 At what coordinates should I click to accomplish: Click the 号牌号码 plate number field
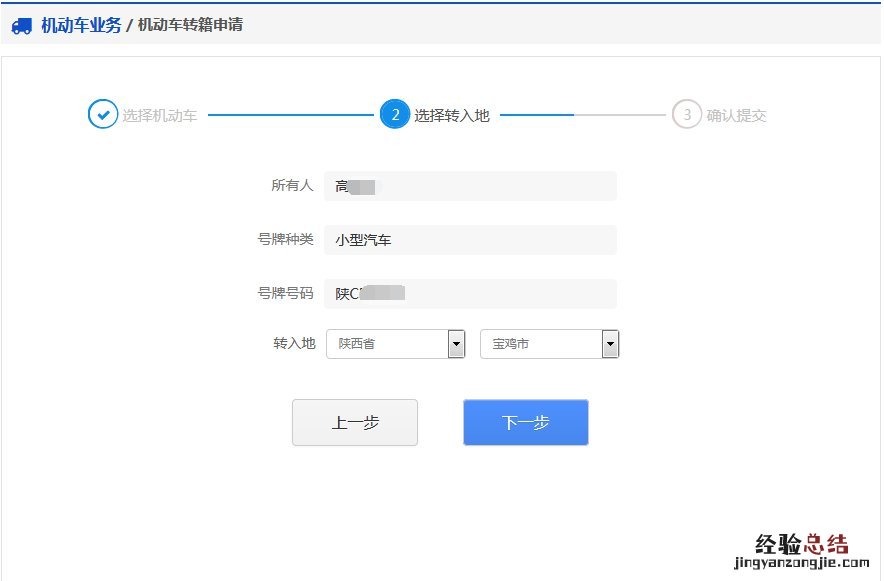coord(470,294)
